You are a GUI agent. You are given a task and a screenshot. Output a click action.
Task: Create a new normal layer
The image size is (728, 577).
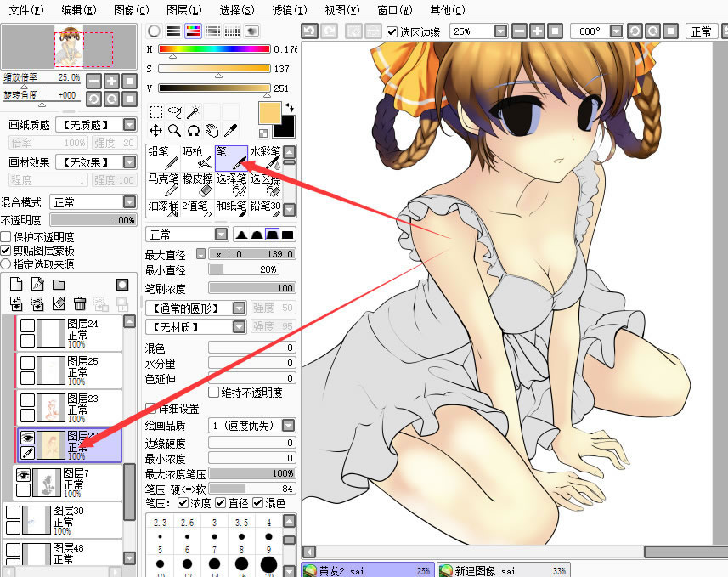tap(16, 284)
